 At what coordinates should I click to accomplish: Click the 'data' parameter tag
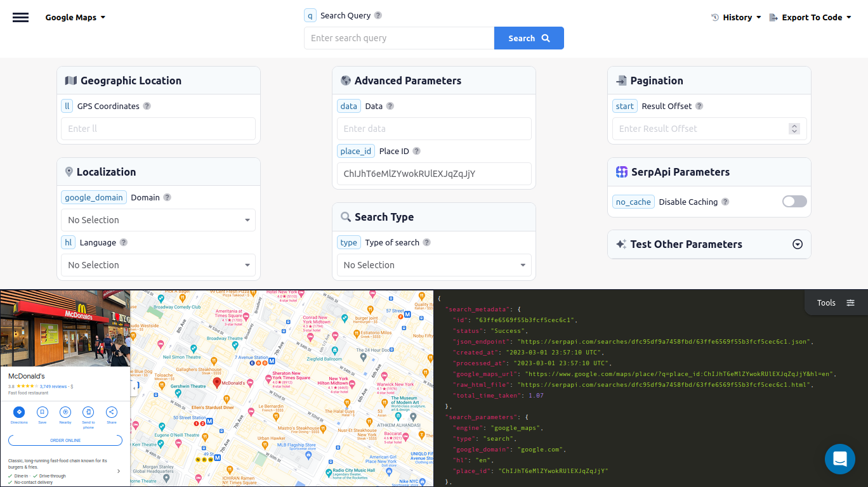tap(349, 106)
